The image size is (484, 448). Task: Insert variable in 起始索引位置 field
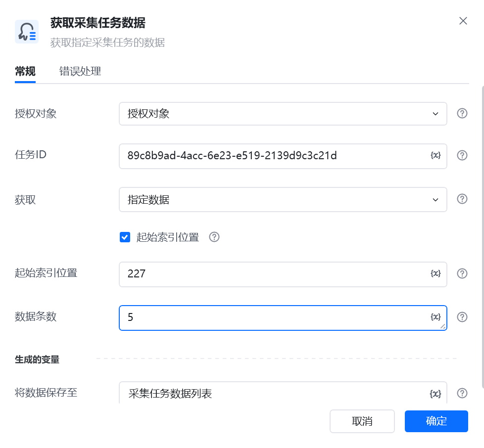[x=436, y=273]
